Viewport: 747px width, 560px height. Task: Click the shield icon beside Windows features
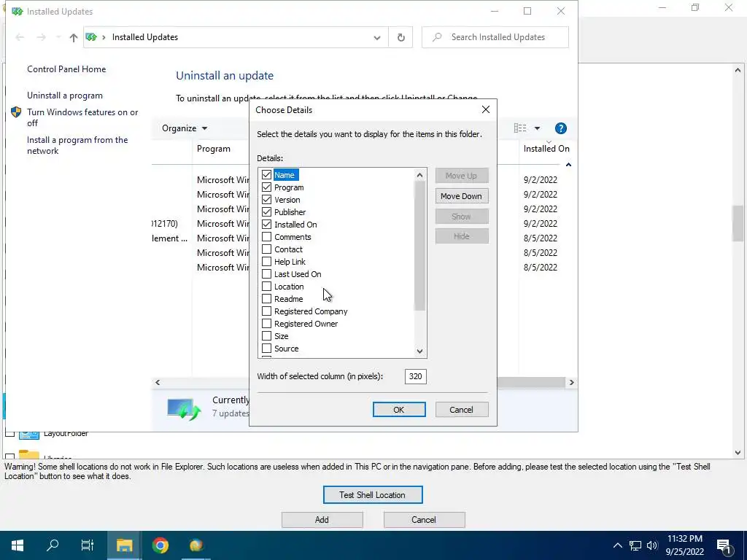point(16,112)
